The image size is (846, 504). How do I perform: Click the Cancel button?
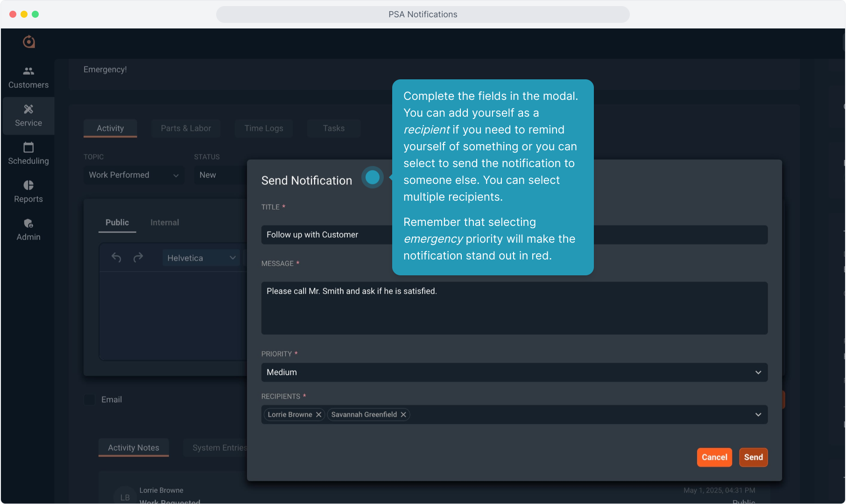point(714,457)
